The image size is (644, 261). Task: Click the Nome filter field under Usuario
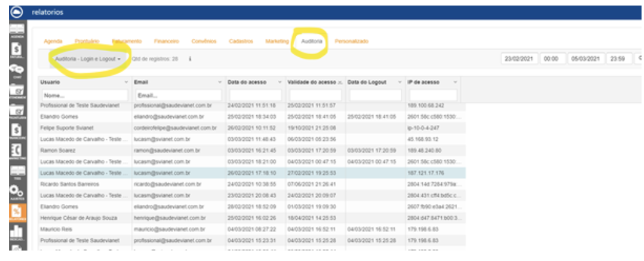click(x=84, y=95)
